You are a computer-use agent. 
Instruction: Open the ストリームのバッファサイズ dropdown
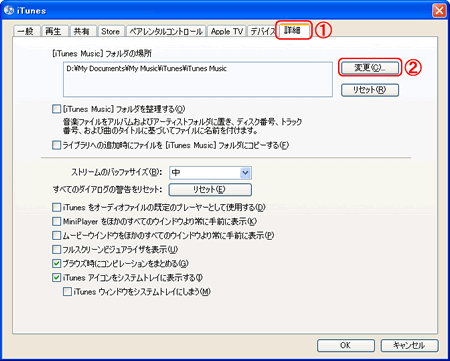pos(210,173)
